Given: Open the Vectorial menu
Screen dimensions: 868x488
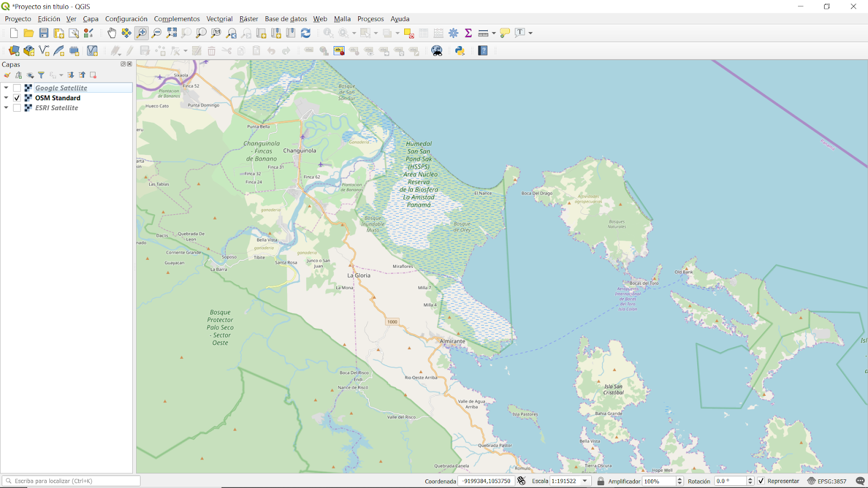Looking at the screenshot, I should (219, 18).
